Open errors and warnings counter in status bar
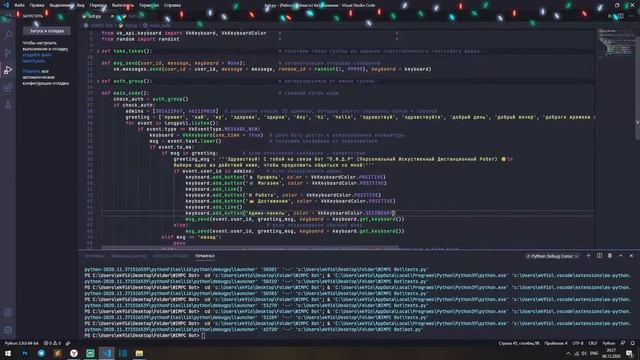This screenshot has width=640, height=360. coord(52,343)
